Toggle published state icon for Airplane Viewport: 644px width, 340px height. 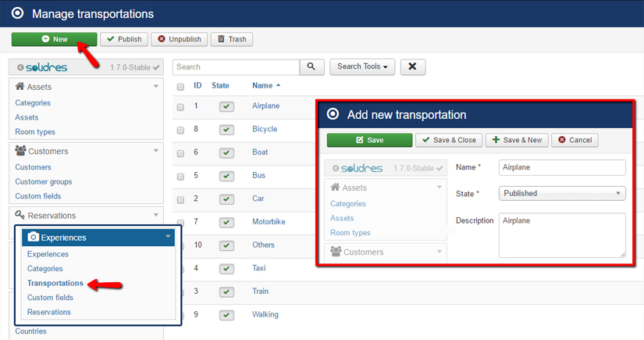click(226, 107)
